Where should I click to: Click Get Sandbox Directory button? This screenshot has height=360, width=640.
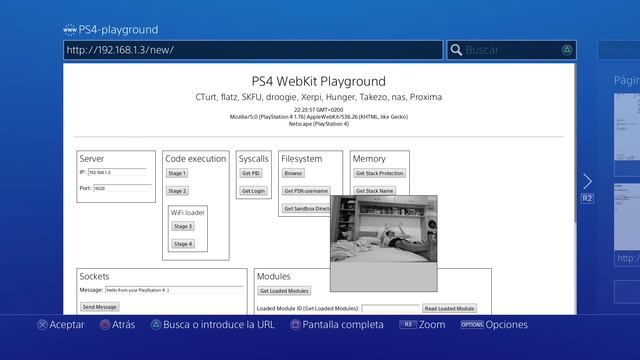pyautogui.click(x=306, y=209)
